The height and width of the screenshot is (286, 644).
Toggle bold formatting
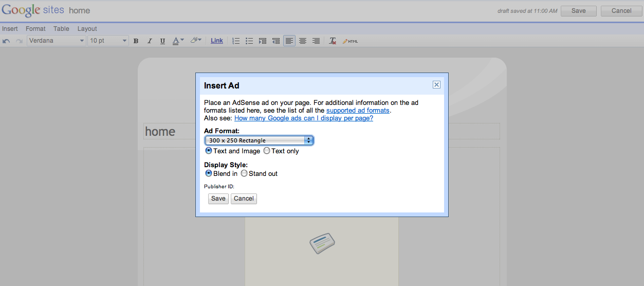point(136,41)
